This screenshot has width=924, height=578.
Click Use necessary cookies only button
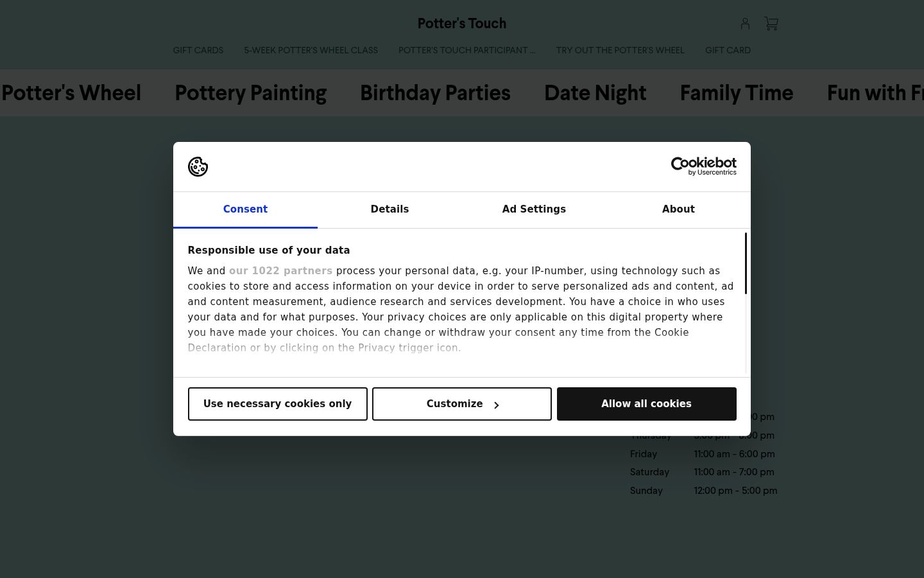[278, 404]
